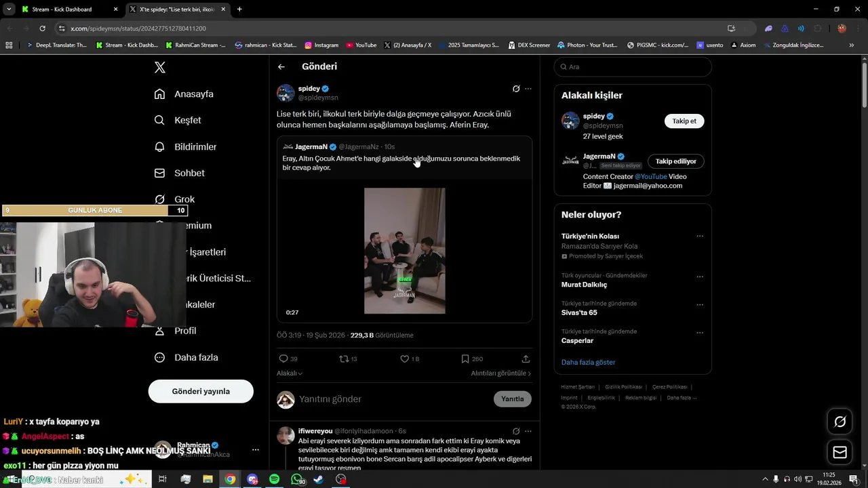The width and height of the screenshot is (868, 488).
Task: Click the repost icon with 13 reposts
Action: [344, 359]
